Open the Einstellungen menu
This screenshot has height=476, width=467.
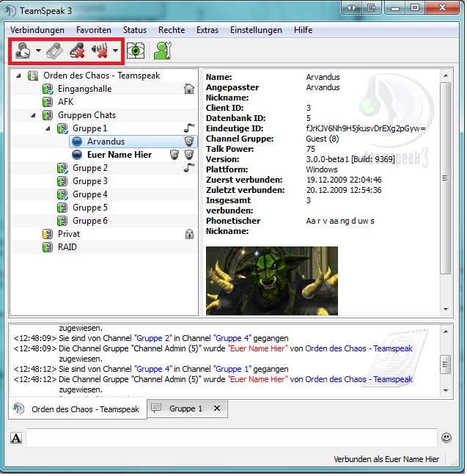[256, 30]
